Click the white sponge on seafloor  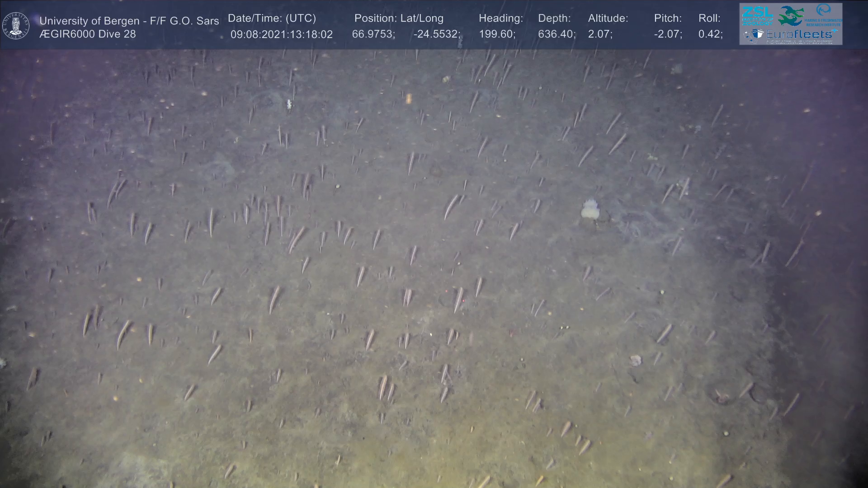590,210
